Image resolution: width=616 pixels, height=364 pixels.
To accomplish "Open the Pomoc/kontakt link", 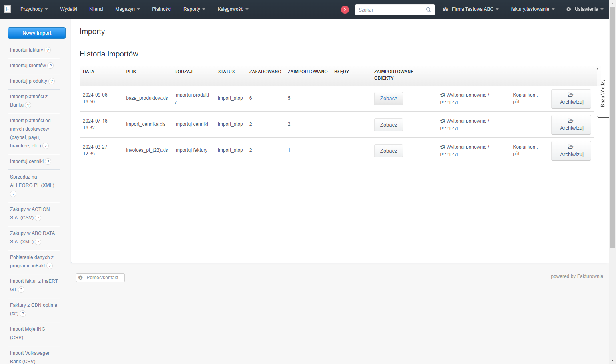I will tap(100, 278).
